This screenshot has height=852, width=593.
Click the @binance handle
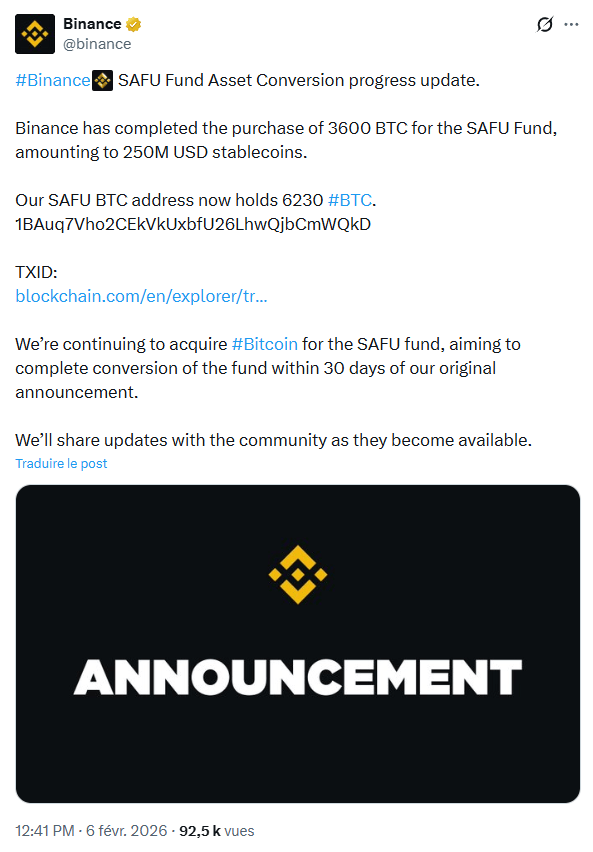point(95,43)
